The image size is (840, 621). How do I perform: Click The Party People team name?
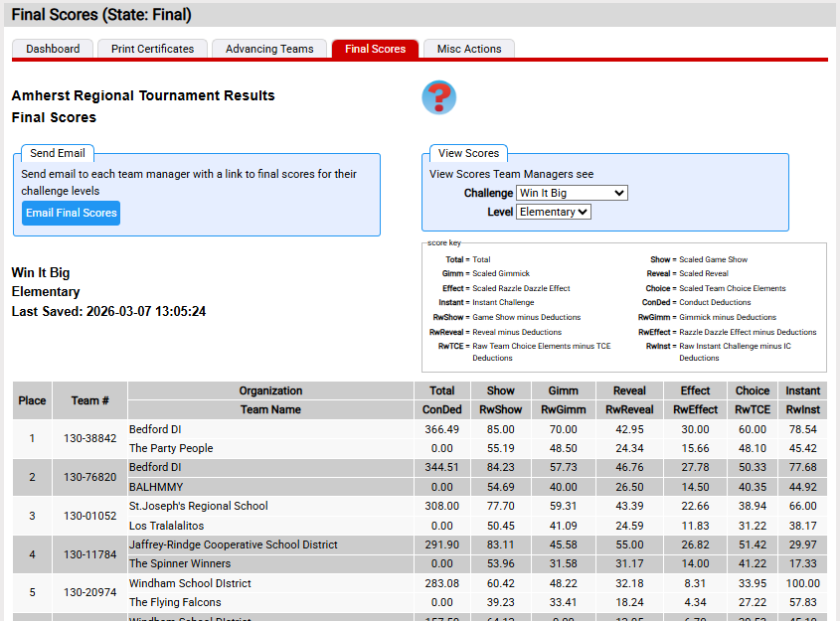pos(171,448)
